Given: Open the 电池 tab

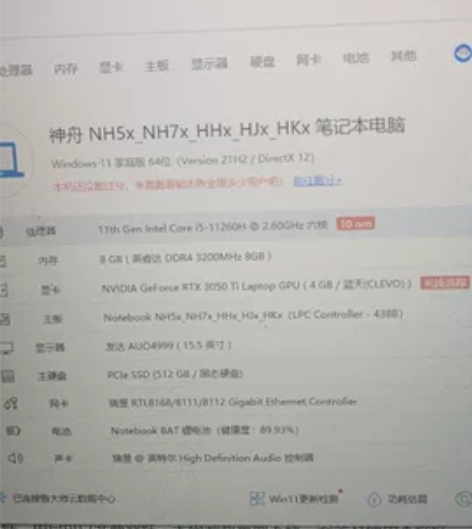Looking at the screenshot, I should point(356,58).
